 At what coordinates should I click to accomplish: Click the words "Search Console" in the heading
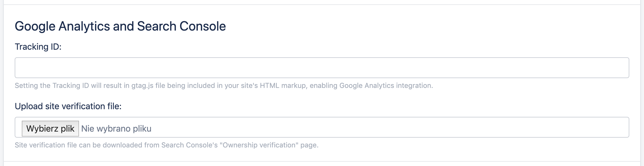(181, 26)
